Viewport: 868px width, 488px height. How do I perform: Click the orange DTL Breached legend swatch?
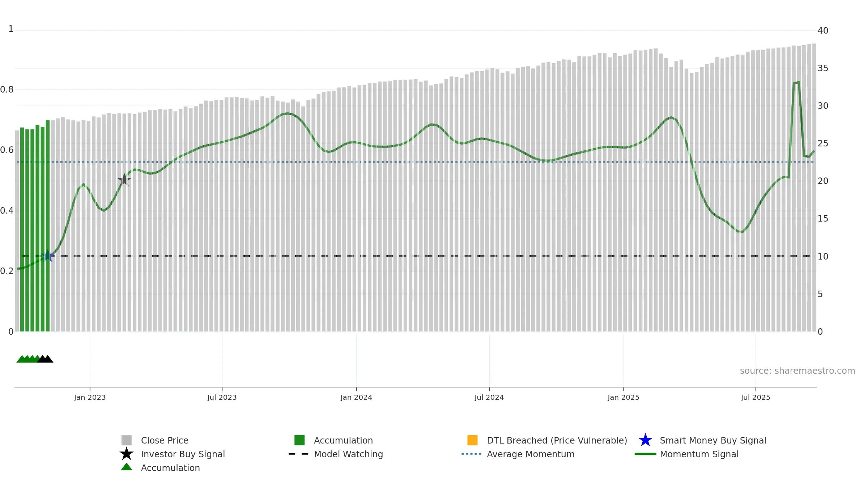472,440
